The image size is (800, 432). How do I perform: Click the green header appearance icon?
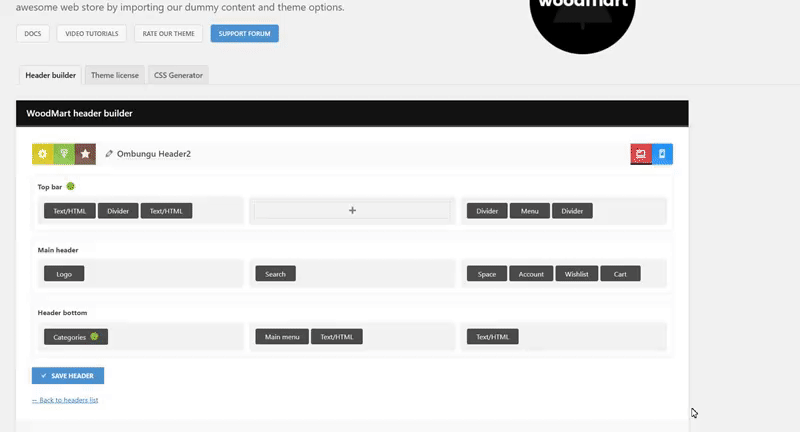(64, 154)
